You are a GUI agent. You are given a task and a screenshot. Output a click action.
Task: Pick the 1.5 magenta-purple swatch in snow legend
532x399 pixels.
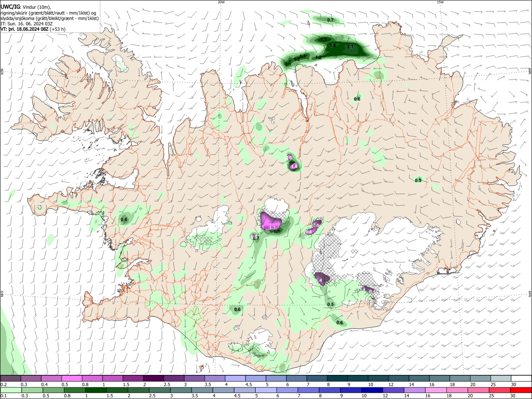133,379
